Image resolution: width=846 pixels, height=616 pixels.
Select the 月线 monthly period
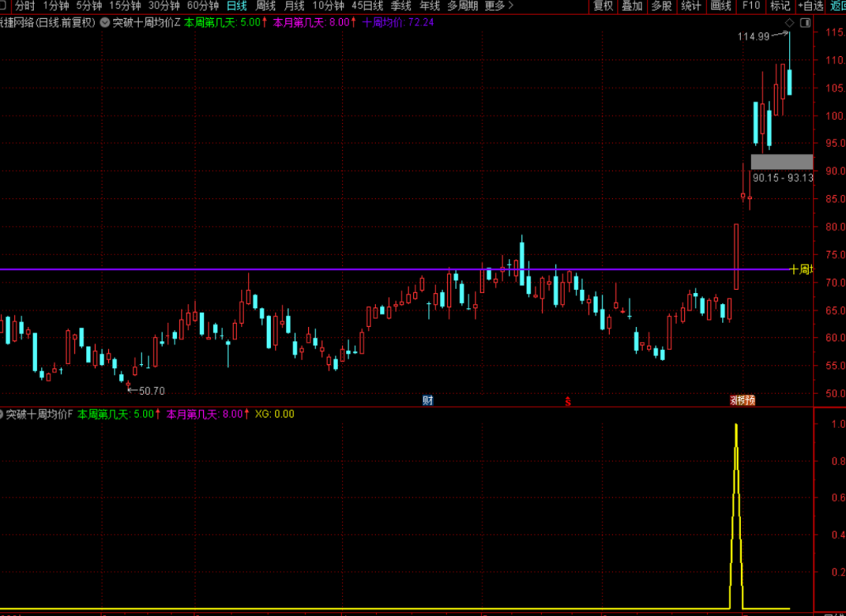[x=294, y=6]
